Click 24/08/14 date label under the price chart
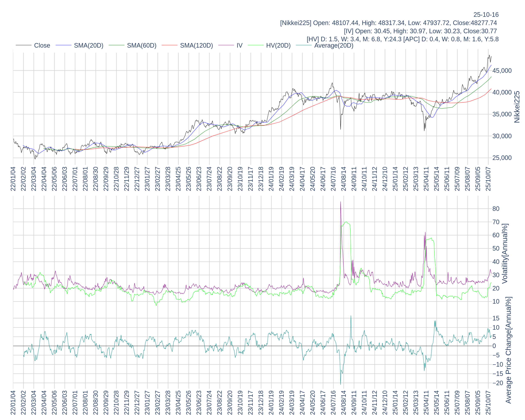Viewport: 525px width, 420px height. pos(344,179)
